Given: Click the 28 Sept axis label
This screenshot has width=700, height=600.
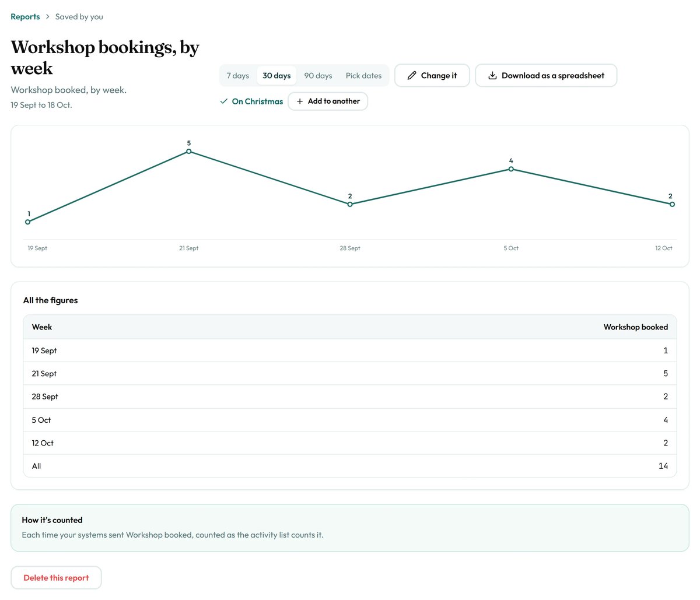Looking at the screenshot, I should (350, 248).
